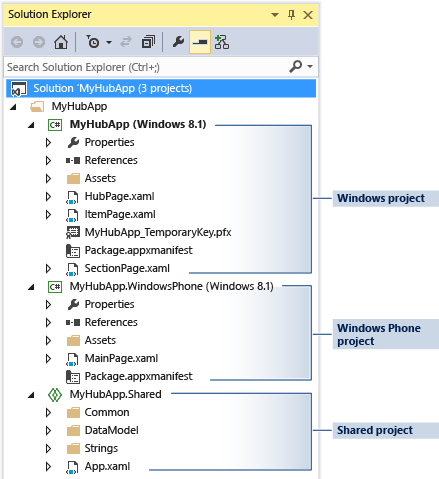Expand Assets folder in WindowsPhone project
Image resolution: width=439 pixels, height=479 pixels.
48,341
